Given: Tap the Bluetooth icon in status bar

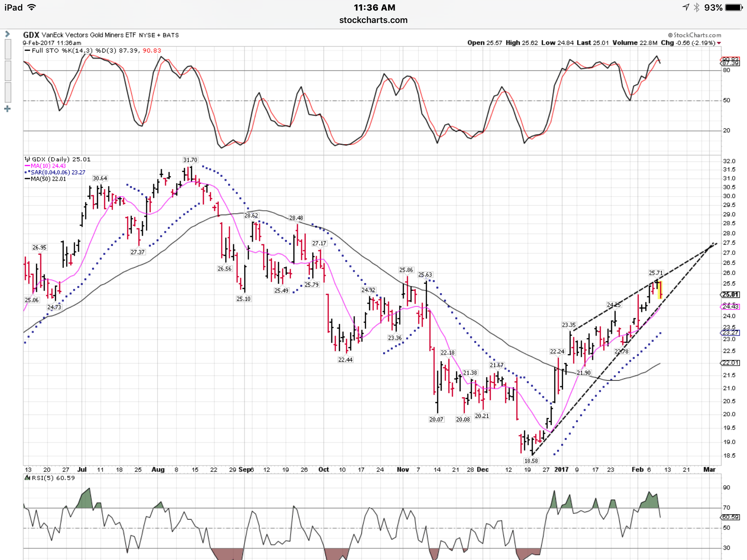Looking at the screenshot, I should click(697, 7).
